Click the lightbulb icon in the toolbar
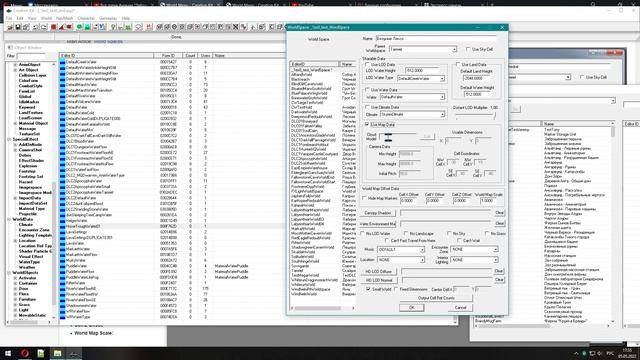The width and height of the screenshot is (640, 360). 113,27
